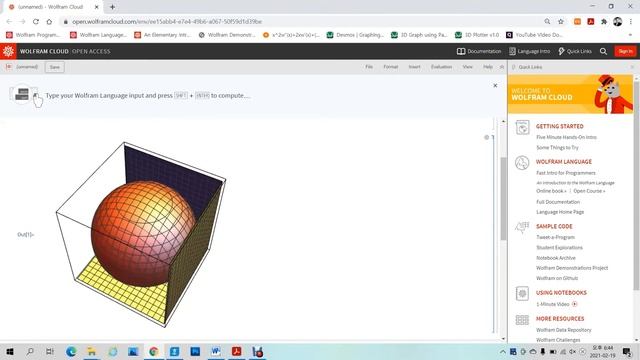The width and height of the screenshot is (640, 360).
Task: Open Wolfram on Github link
Action: (557, 278)
